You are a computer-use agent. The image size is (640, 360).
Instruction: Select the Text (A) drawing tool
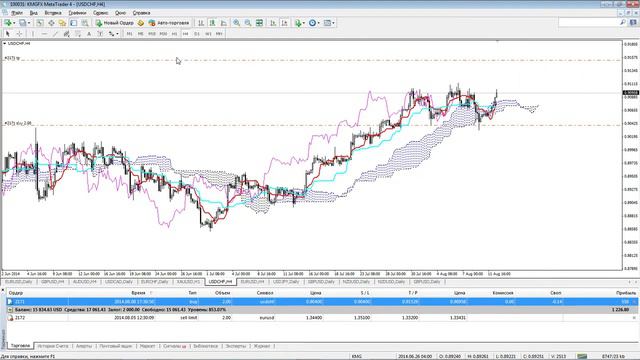pyautogui.click(x=89, y=34)
